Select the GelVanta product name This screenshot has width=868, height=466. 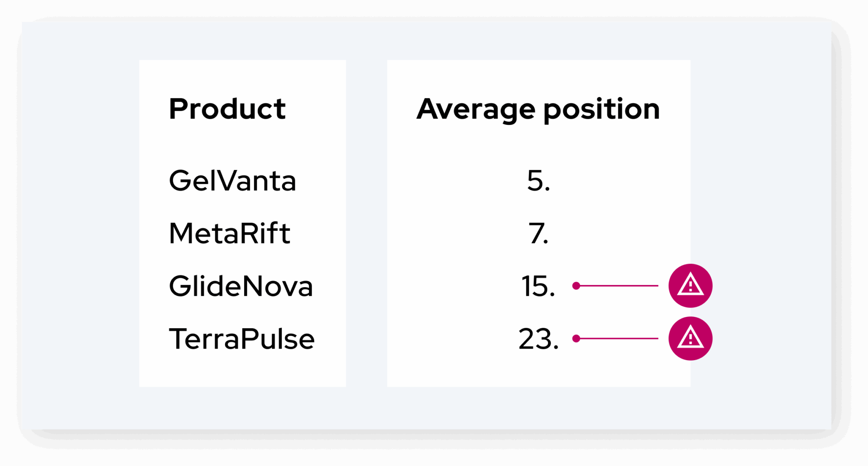[232, 181]
